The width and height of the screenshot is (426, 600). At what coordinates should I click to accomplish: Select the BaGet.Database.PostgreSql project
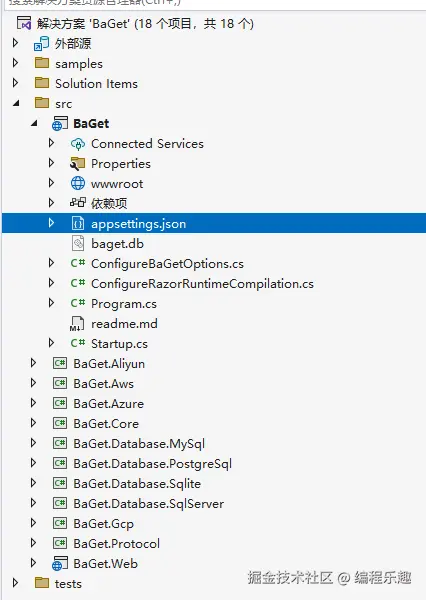tap(153, 464)
